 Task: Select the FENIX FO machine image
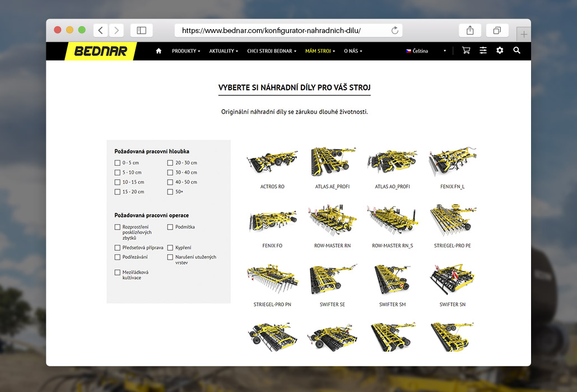pos(272,221)
